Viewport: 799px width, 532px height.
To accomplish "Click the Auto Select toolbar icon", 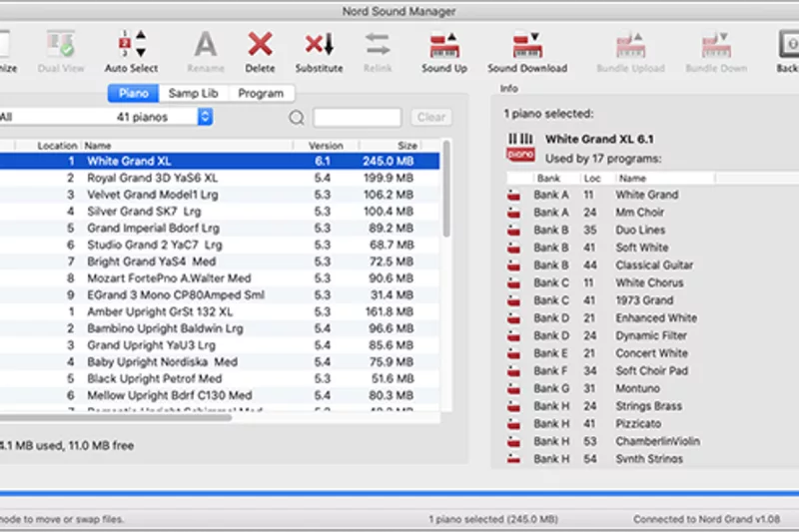I will tap(132, 45).
